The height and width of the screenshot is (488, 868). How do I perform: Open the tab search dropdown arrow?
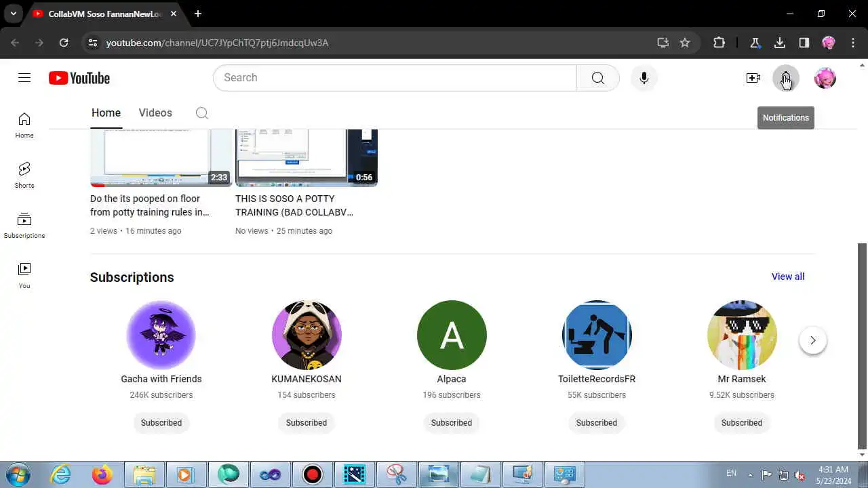click(13, 14)
